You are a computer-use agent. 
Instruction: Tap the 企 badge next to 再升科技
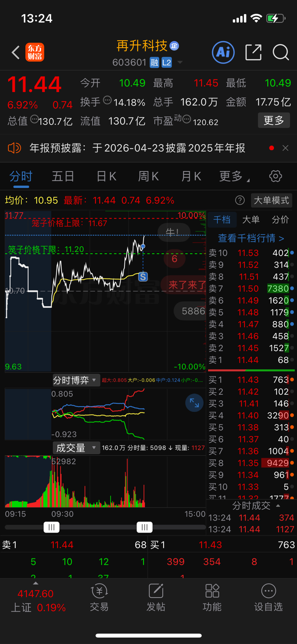click(174, 46)
